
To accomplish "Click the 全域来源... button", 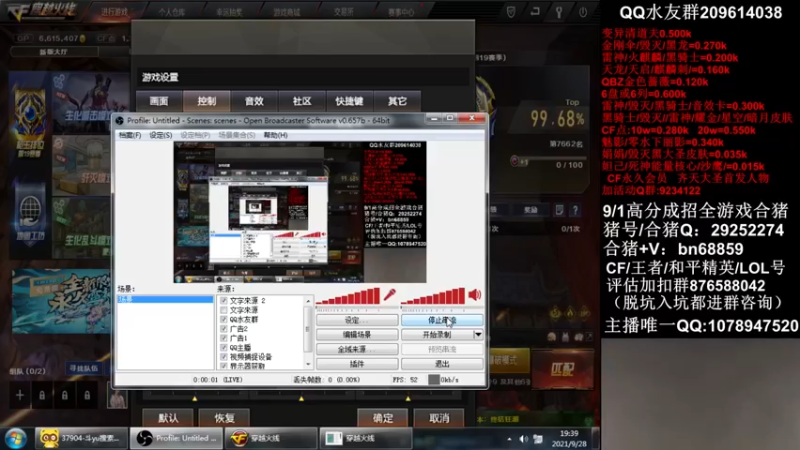I will pyautogui.click(x=357, y=349).
